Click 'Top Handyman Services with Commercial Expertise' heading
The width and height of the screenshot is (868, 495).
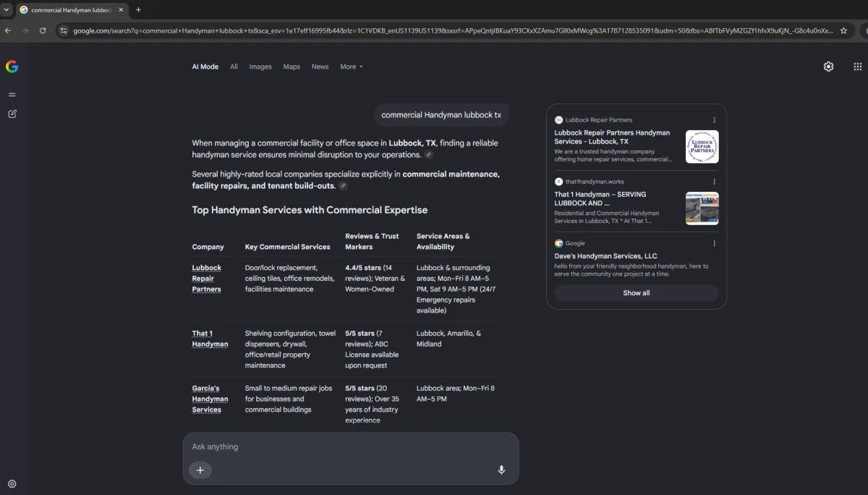pyautogui.click(x=310, y=210)
